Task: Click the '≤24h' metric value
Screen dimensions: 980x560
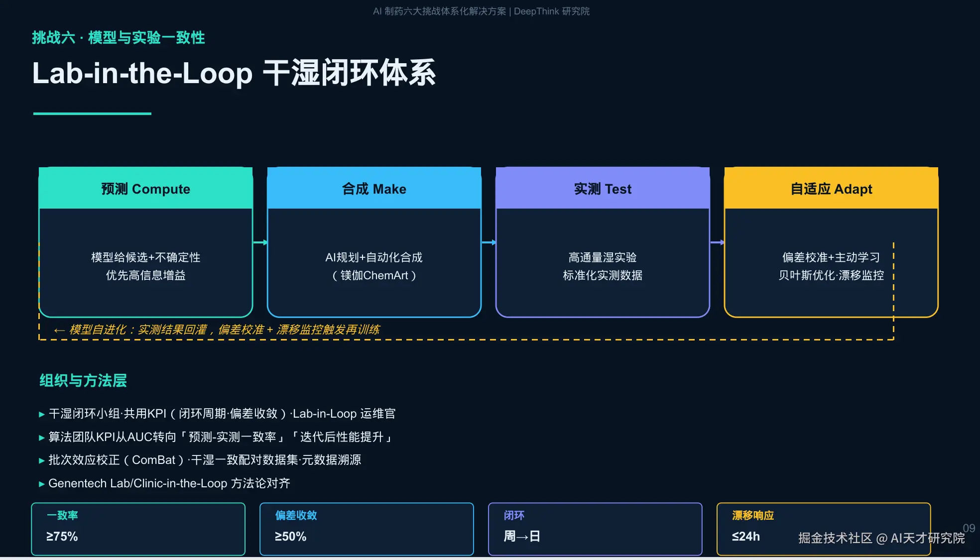Action: [746, 537]
